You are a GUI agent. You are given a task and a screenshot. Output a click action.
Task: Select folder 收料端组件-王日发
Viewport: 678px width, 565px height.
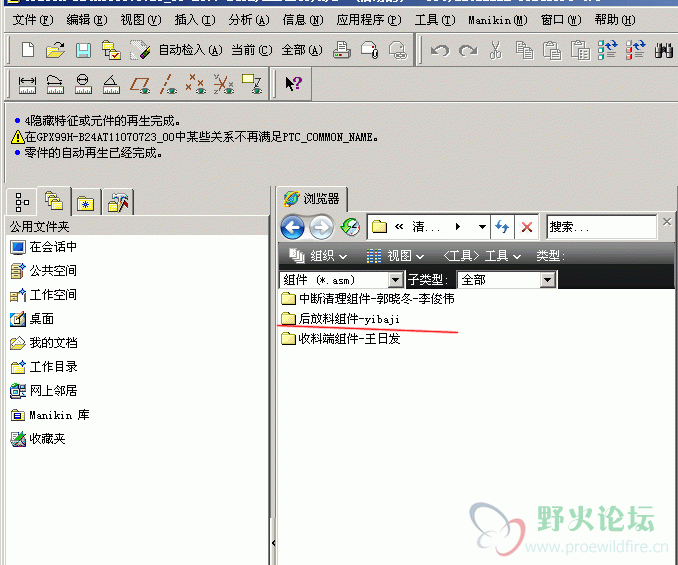pyautogui.click(x=341, y=338)
